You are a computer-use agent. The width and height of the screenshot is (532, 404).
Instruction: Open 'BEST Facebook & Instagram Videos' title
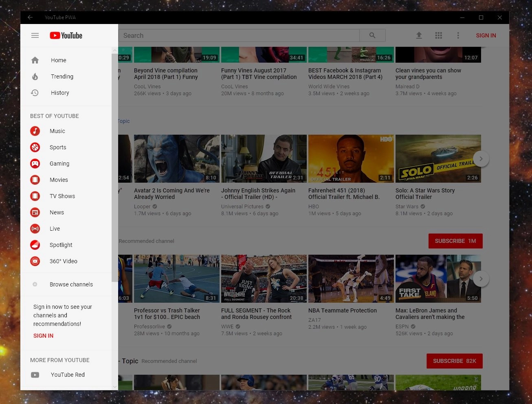point(345,74)
